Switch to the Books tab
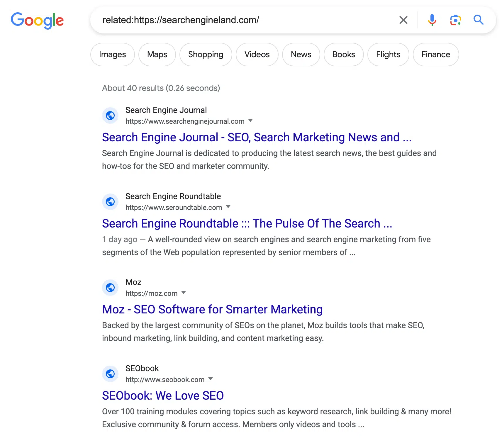Image resolution: width=502 pixels, height=448 pixels. point(344,55)
